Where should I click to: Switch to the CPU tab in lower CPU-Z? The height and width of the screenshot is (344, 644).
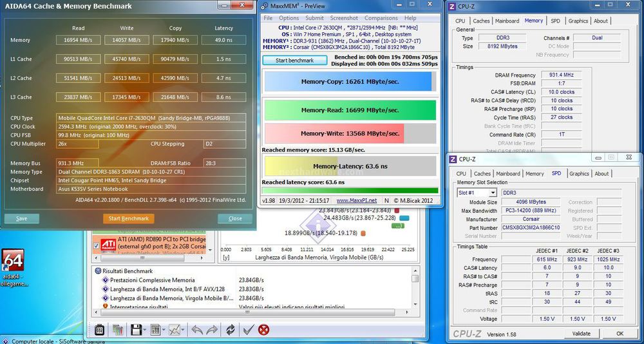(461, 174)
